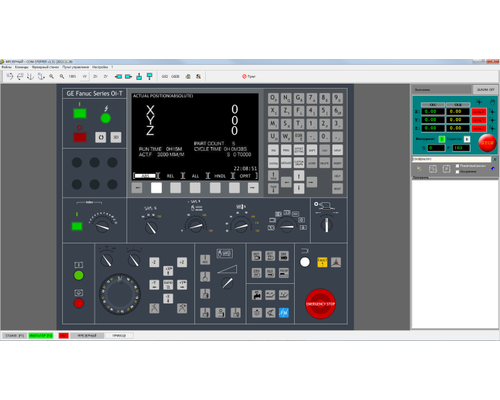Click the ZY view toolbar button
This screenshot has width=500, height=400.
(x=106, y=76)
